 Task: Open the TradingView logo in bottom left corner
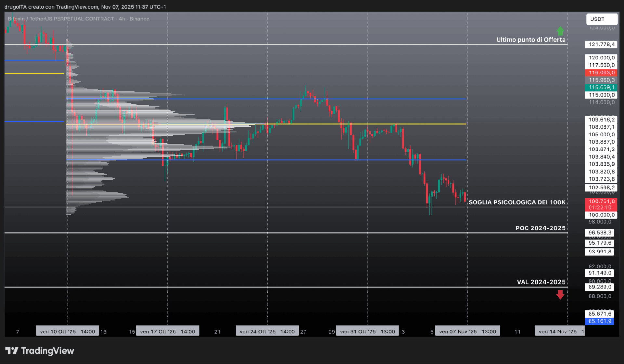pyautogui.click(x=39, y=351)
